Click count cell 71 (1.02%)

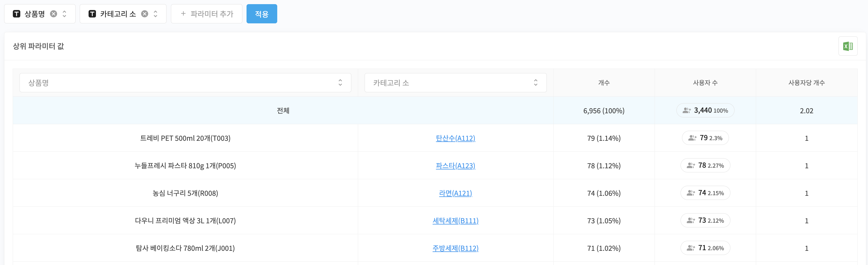pos(603,248)
